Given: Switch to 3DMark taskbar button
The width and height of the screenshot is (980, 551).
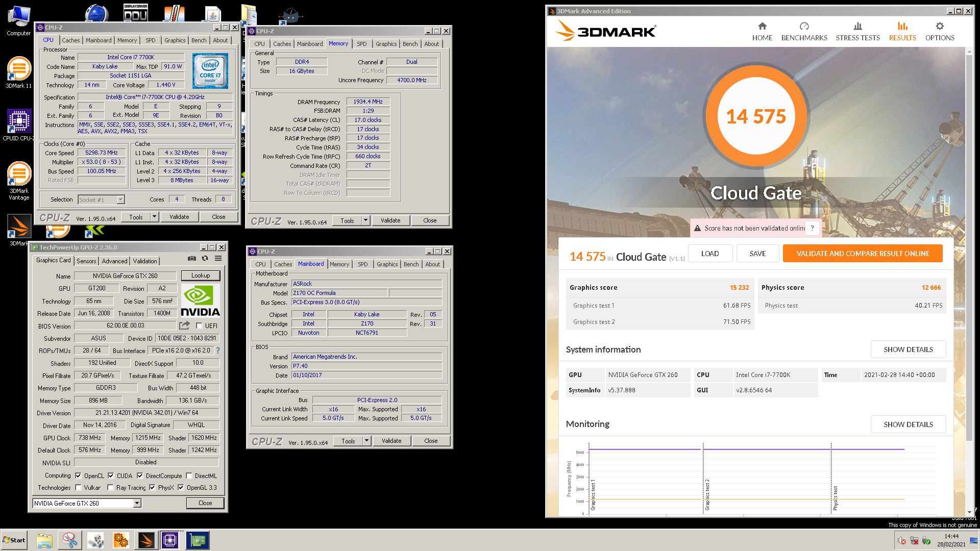Looking at the screenshot, I should (146, 540).
